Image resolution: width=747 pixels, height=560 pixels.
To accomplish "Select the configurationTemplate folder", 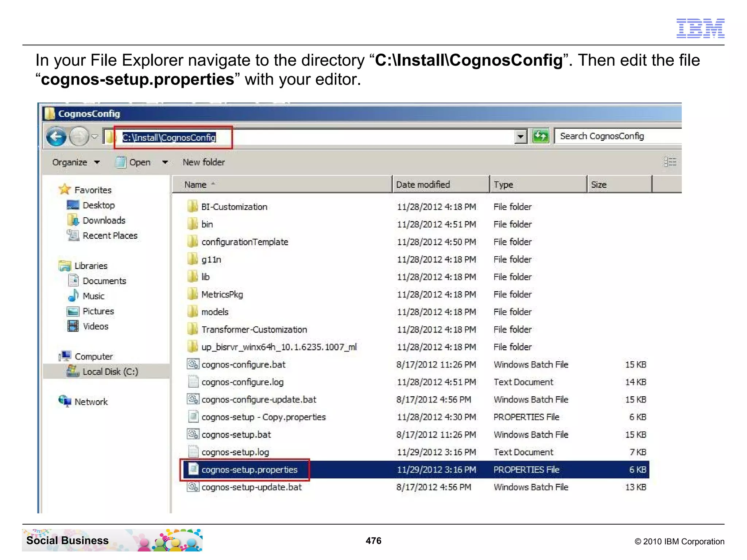I will click(245, 242).
